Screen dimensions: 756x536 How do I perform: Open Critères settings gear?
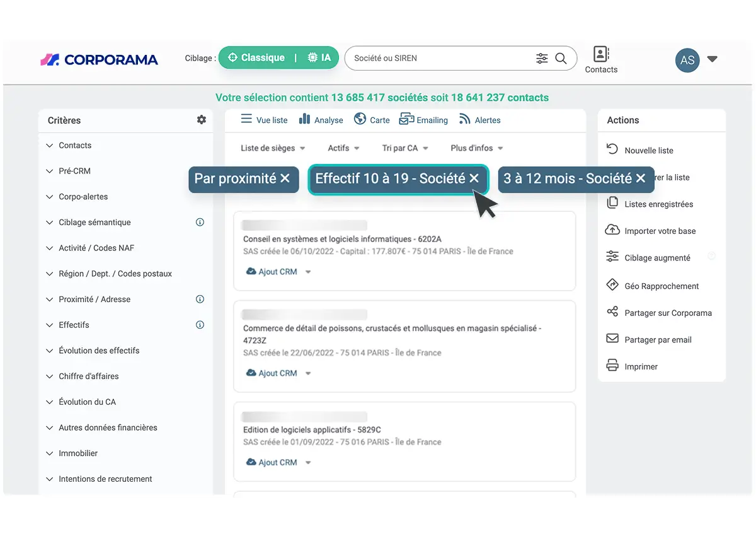(202, 120)
